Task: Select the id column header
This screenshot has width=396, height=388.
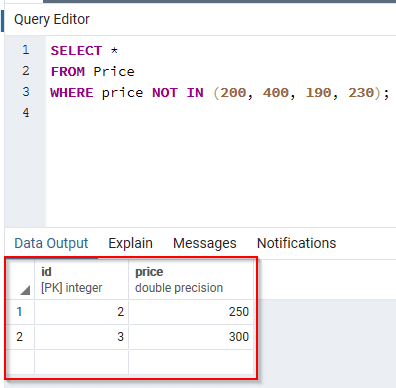Action: tap(82, 280)
